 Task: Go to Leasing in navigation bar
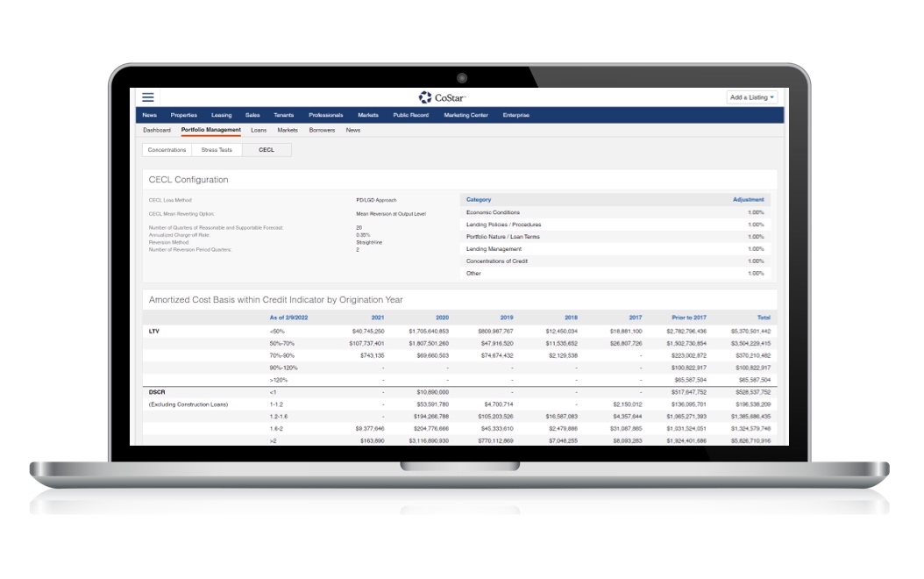(221, 115)
